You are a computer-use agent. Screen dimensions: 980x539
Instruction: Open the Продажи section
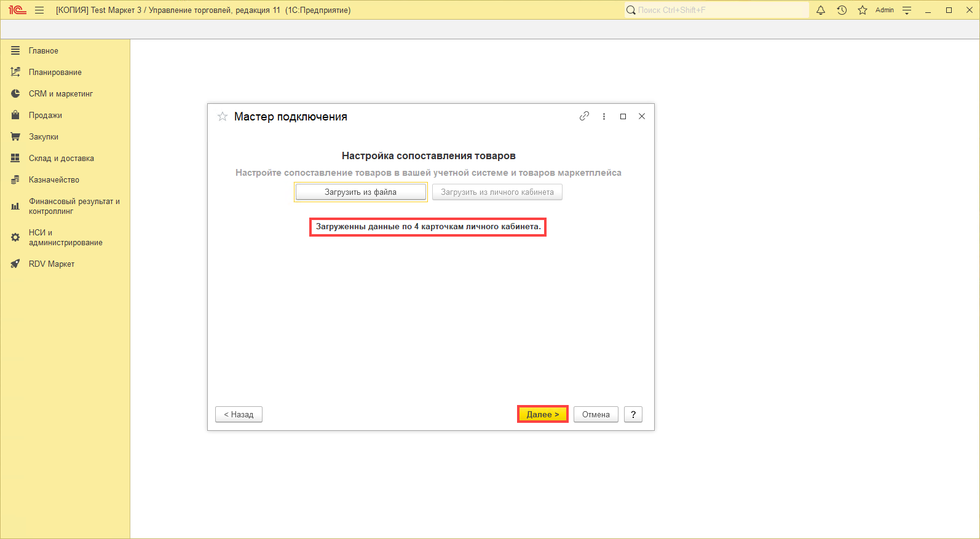(x=45, y=115)
